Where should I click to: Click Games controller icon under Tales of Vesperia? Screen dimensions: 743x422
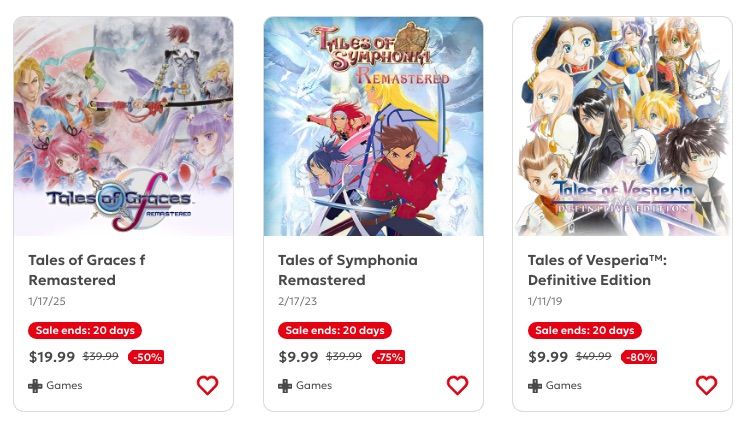click(535, 386)
